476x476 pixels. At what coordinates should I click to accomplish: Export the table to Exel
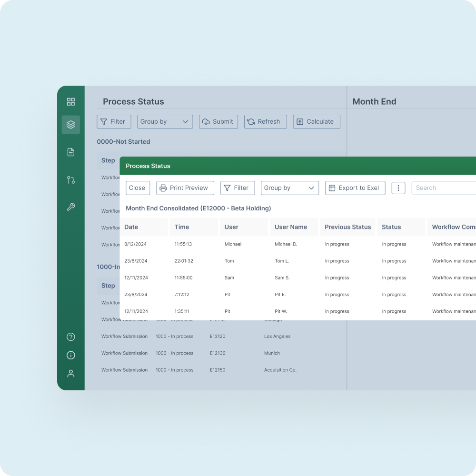click(355, 188)
